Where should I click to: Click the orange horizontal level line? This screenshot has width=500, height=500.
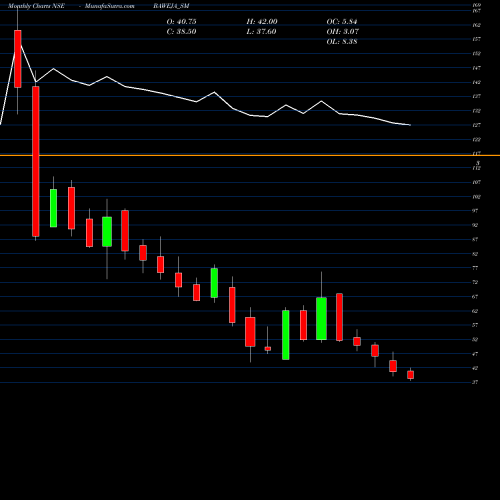(x=250, y=155)
